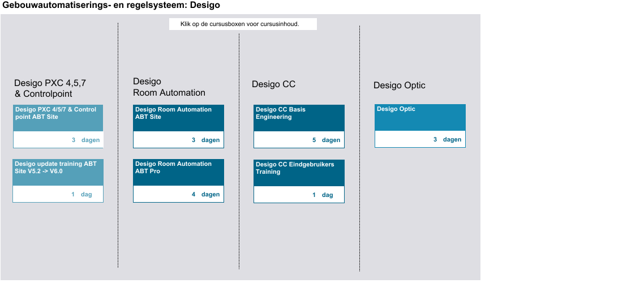Click the '4 dagen' duration of ABT Pro course

point(205,195)
